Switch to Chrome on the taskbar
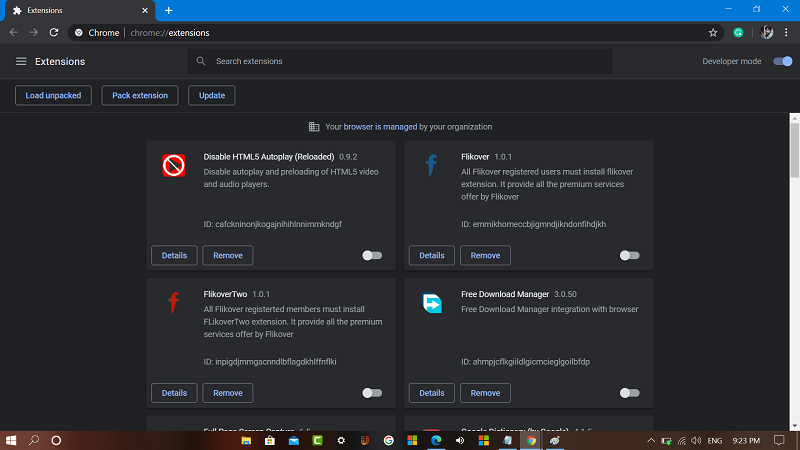Viewport: 800px width, 450px height. tap(531, 440)
